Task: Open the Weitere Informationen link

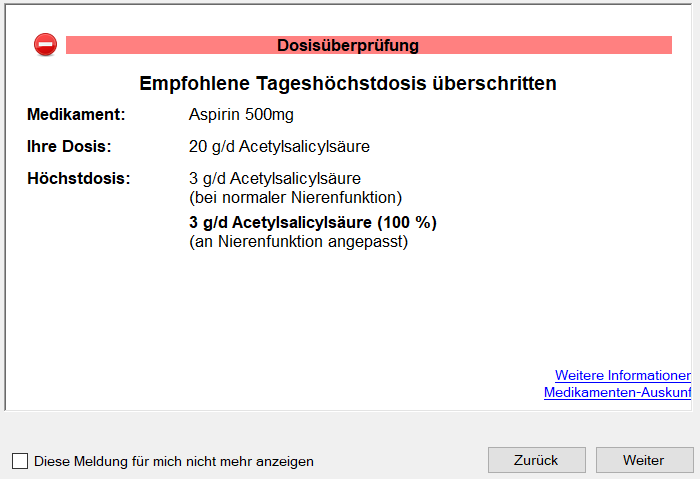Action: tap(622, 375)
